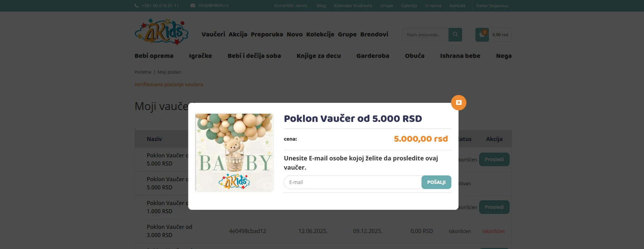The width and height of the screenshot is (644, 249).
Task: Click the Stefan Stojanovic account link
Action: pos(492,6)
